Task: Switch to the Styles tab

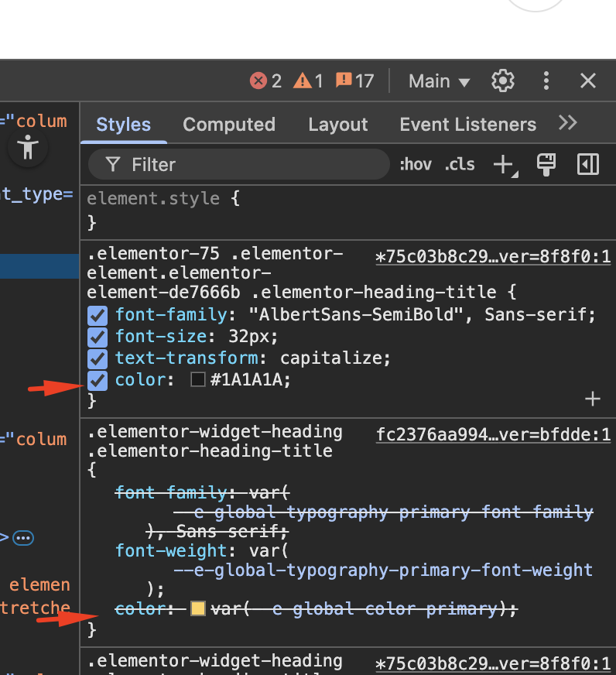Action: [x=124, y=125]
